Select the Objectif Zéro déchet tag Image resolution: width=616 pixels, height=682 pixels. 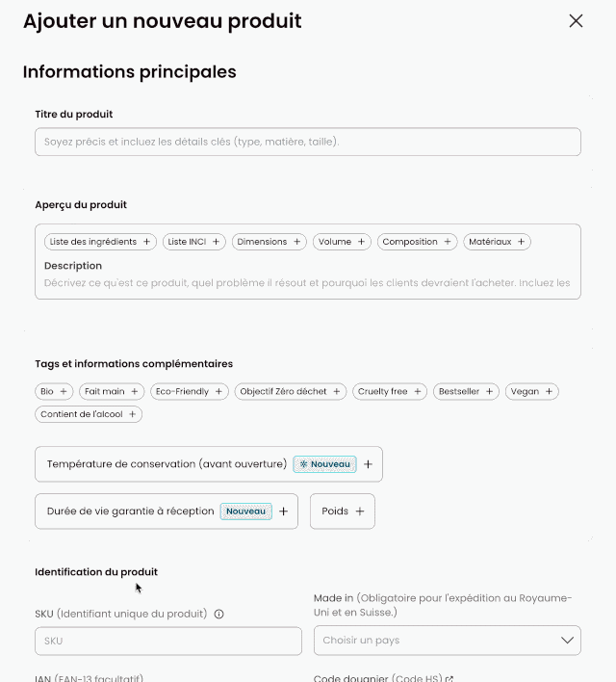click(x=290, y=392)
